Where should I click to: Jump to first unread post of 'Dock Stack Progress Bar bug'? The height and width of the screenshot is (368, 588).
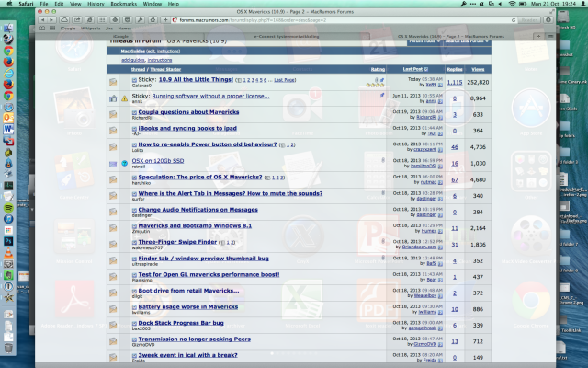[x=134, y=323]
